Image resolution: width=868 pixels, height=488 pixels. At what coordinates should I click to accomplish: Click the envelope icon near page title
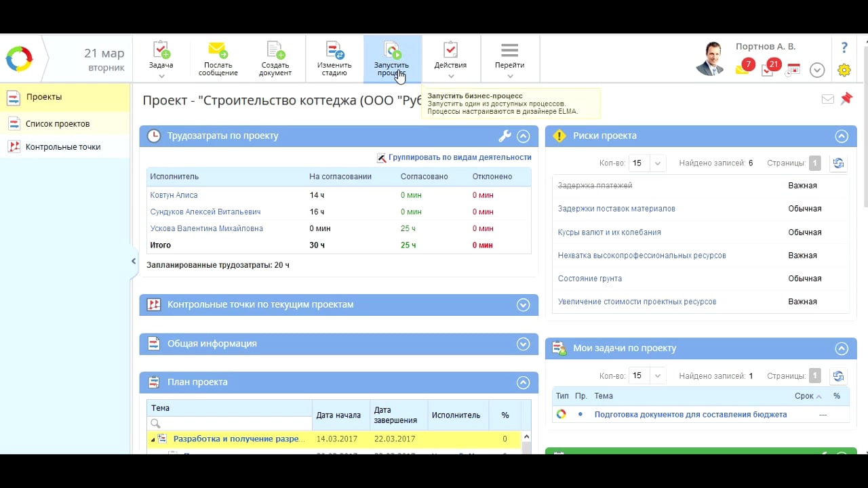click(828, 99)
